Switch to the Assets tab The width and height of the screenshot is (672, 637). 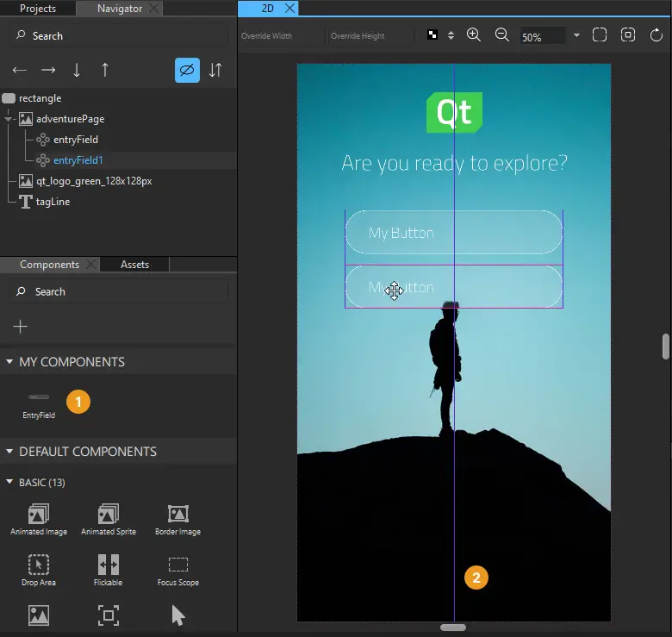coord(134,265)
